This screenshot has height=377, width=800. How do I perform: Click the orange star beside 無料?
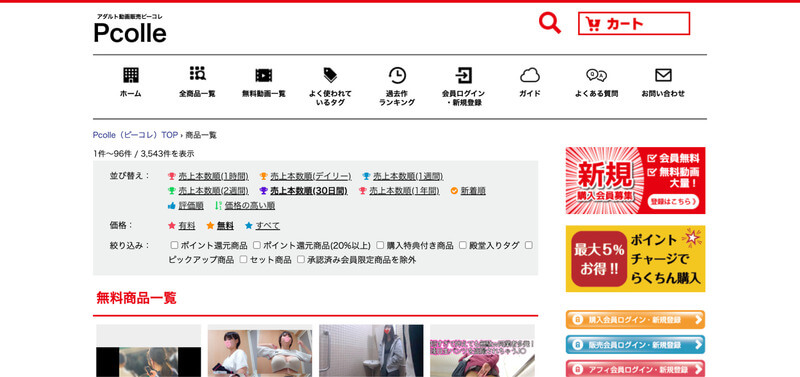point(210,225)
